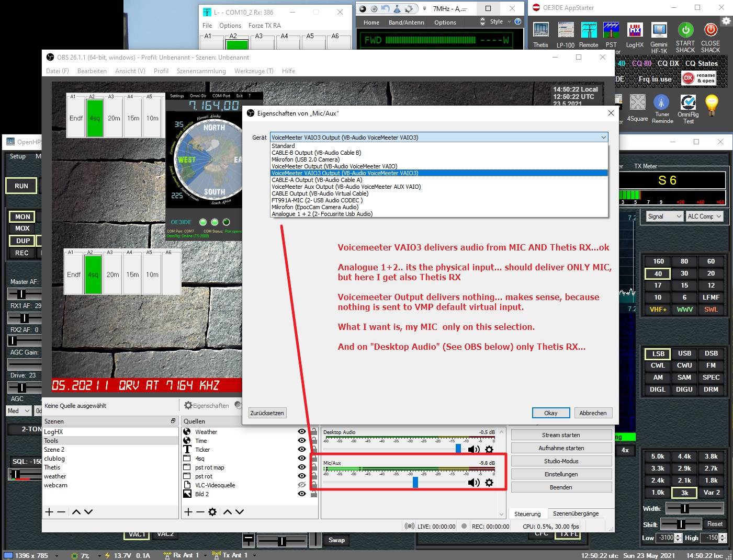This screenshot has width=733, height=560.
Task: Click the help icon in the 7MHz window
Action: [518, 22]
